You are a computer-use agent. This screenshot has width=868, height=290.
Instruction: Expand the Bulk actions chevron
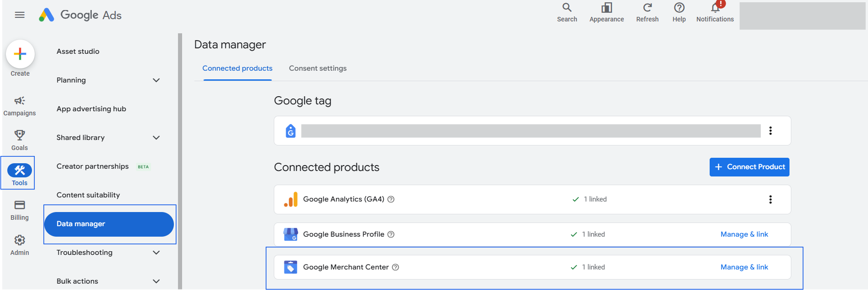click(x=156, y=281)
